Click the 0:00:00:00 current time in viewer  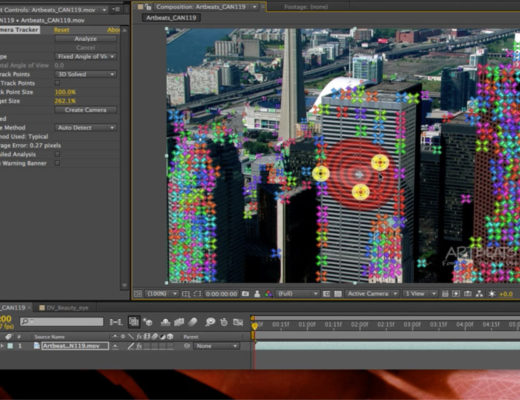point(221,294)
